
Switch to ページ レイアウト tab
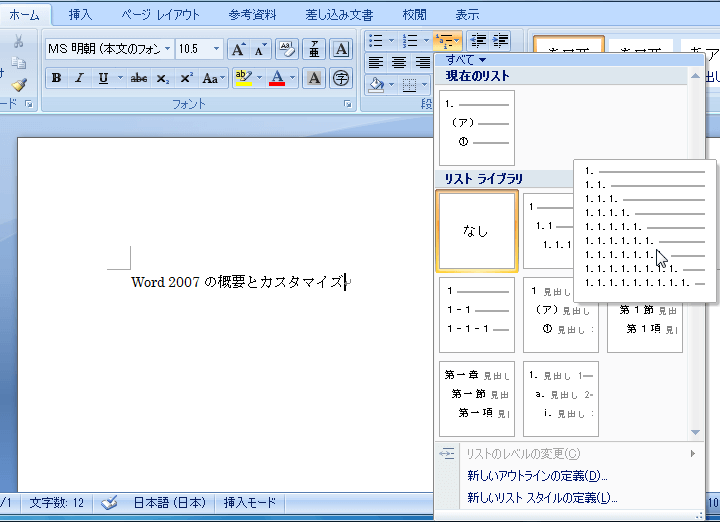click(x=160, y=15)
